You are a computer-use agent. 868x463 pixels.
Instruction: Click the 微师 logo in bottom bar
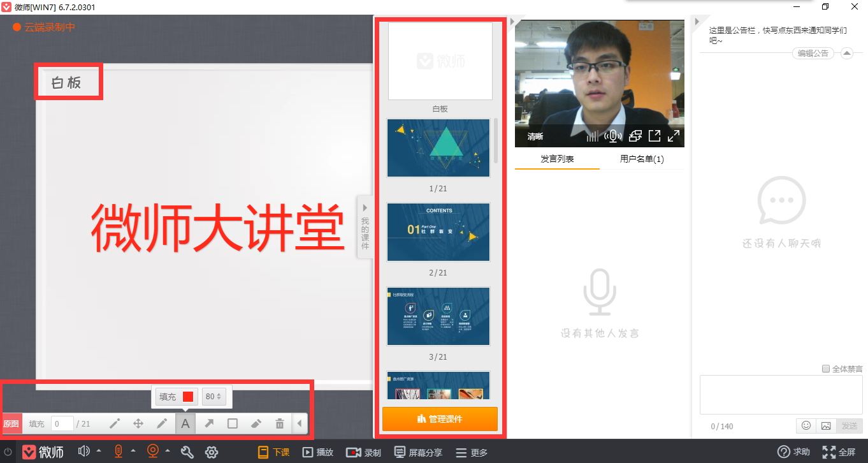(43, 452)
